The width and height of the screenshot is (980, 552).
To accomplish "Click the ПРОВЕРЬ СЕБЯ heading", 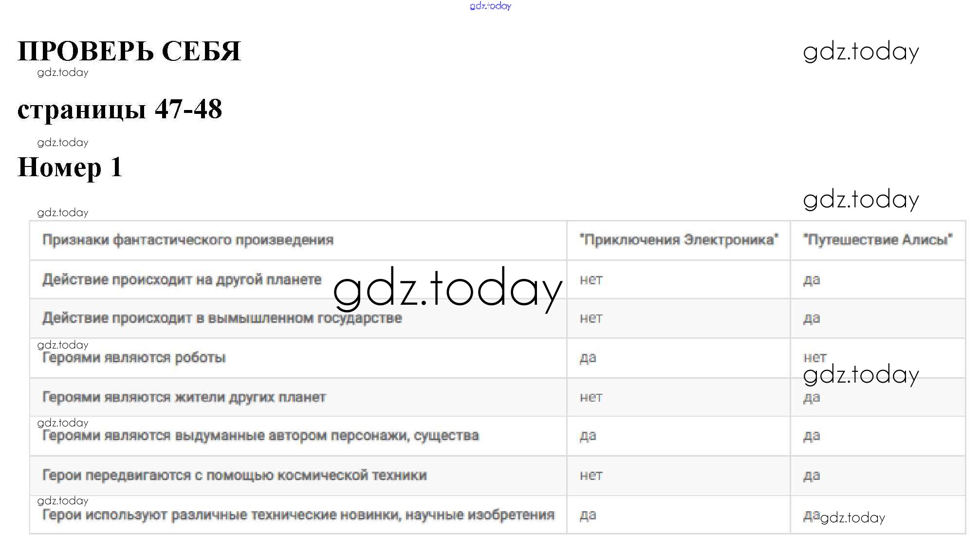I will pos(129,51).
